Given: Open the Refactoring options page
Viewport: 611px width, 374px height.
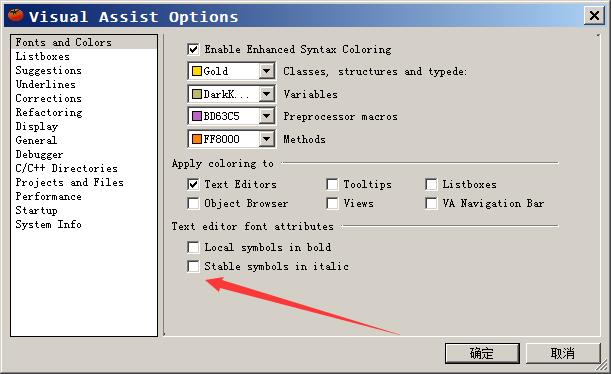Looking at the screenshot, I should coord(49,113).
